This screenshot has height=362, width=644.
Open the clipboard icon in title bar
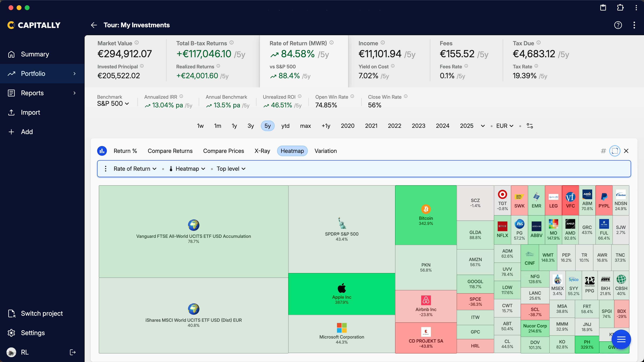coord(603,7)
